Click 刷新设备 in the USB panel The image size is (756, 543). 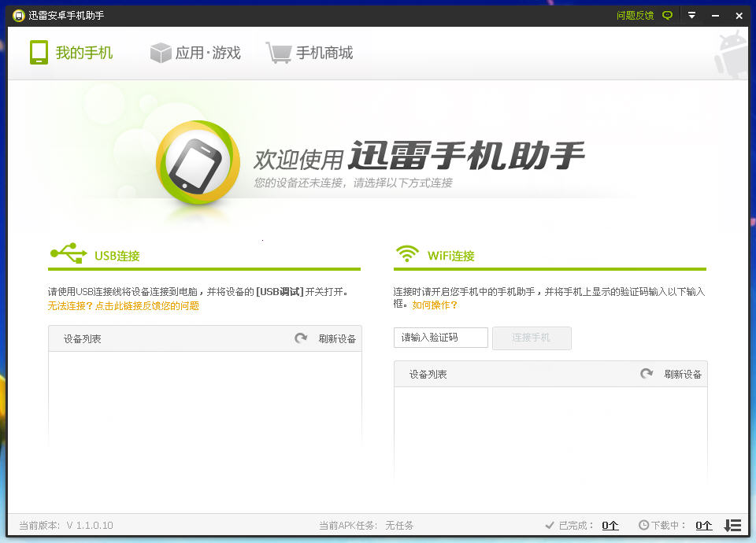point(337,339)
